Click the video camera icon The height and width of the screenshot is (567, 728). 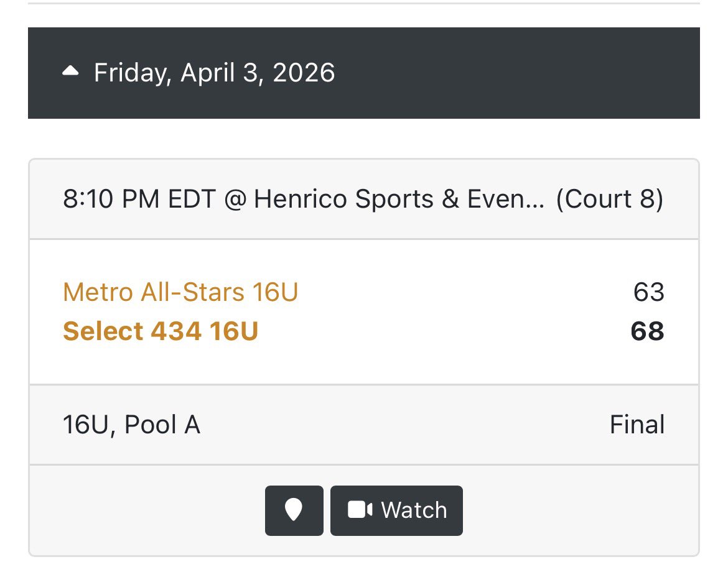click(359, 510)
